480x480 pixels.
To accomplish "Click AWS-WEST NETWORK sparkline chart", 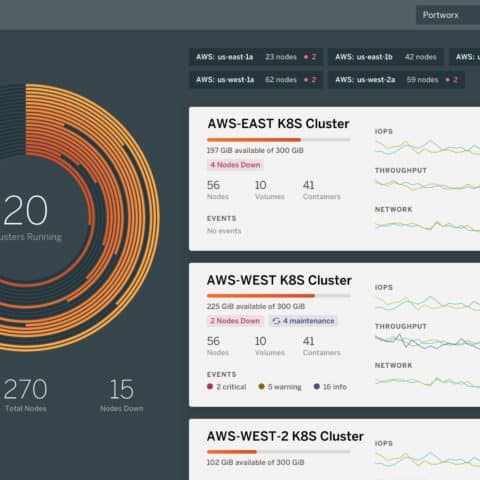I will tap(427, 381).
